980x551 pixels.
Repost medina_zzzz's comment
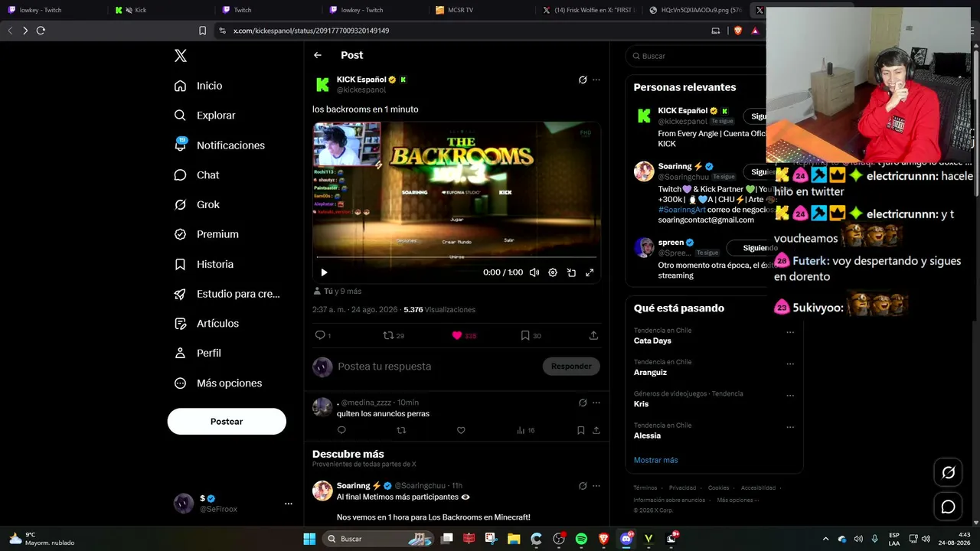point(401,430)
